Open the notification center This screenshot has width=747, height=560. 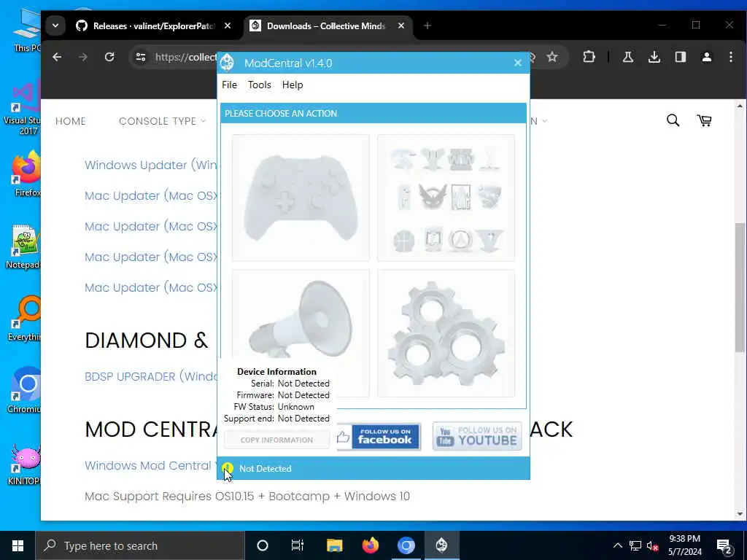click(x=724, y=545)
